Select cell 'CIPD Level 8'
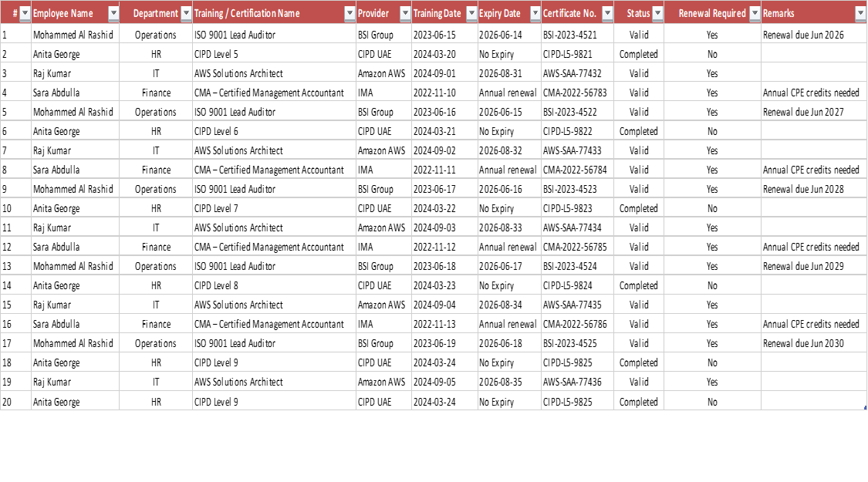The height and width of the screenshot is (482, 868). click(x=274, y=285)
